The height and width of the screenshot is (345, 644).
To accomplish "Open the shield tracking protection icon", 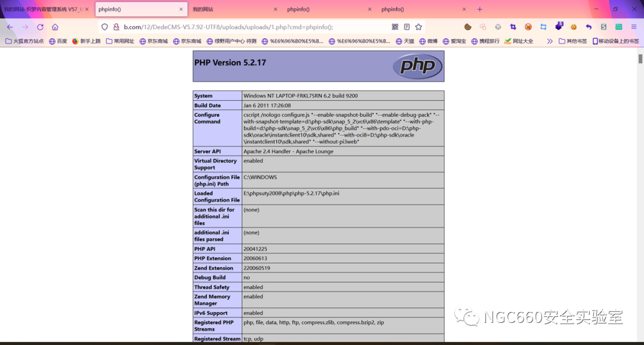I will click(x=105, y=27).
